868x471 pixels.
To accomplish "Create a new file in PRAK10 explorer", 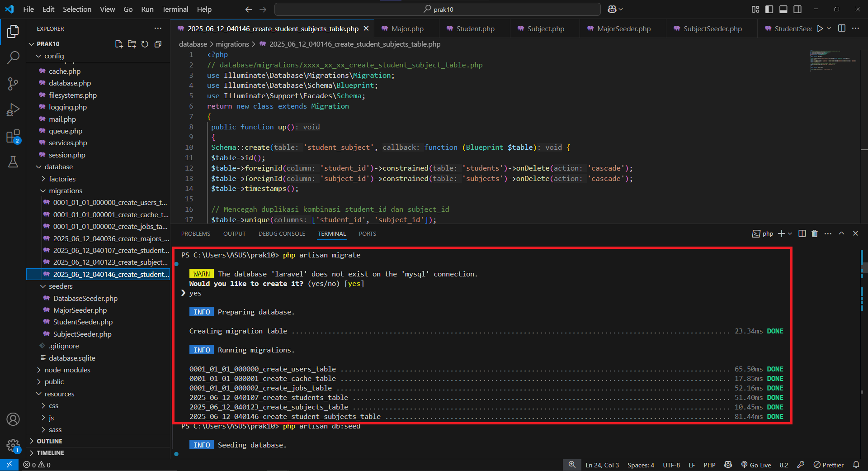I will point(118,44).
